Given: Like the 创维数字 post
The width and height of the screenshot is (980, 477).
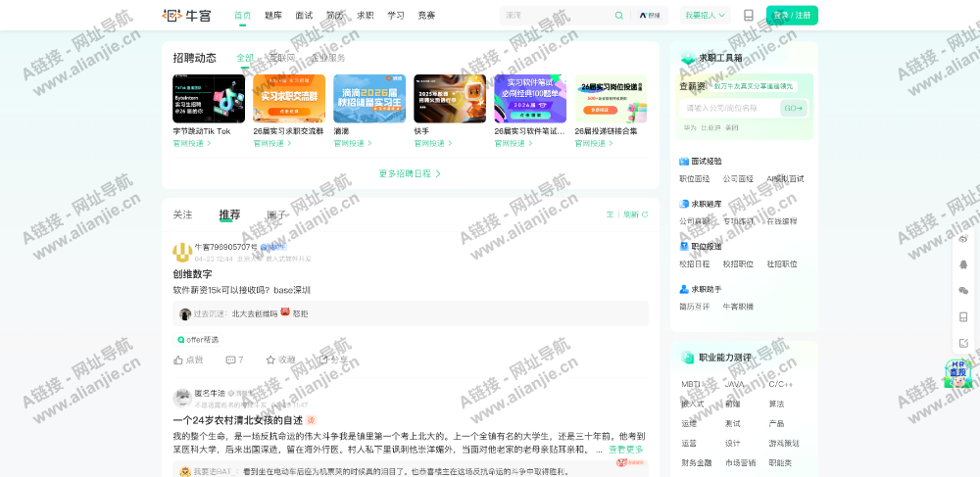Looking at the screenshot, I should point(188,359).
